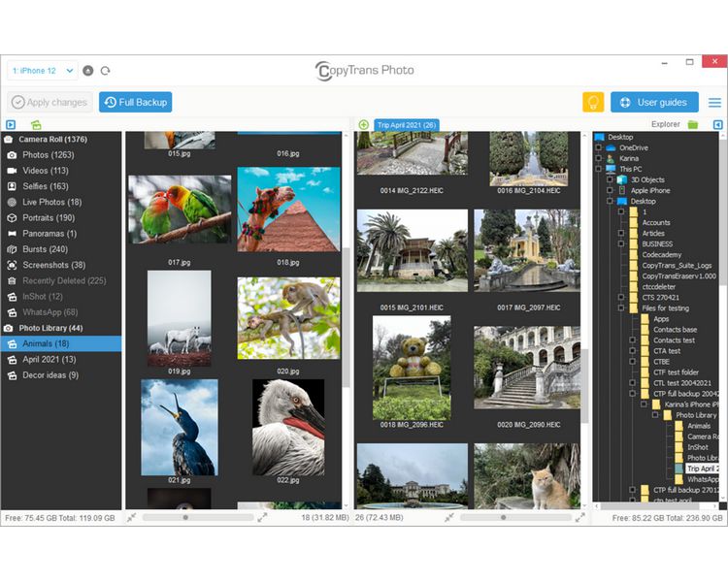This screenshot has height=582, width=728.
Task: Select the white horses photo 019.jpg
Action: (x=180, y=318)
